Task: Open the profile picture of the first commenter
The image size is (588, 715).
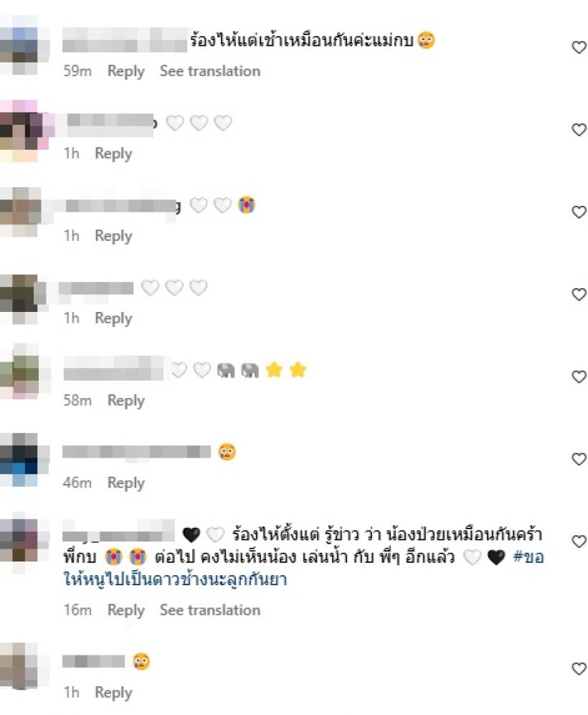Action: [x=24, y=44]
